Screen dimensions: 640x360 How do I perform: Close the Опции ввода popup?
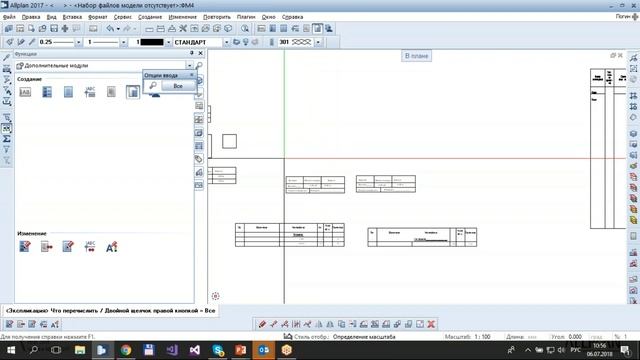(x=192, y=75)
